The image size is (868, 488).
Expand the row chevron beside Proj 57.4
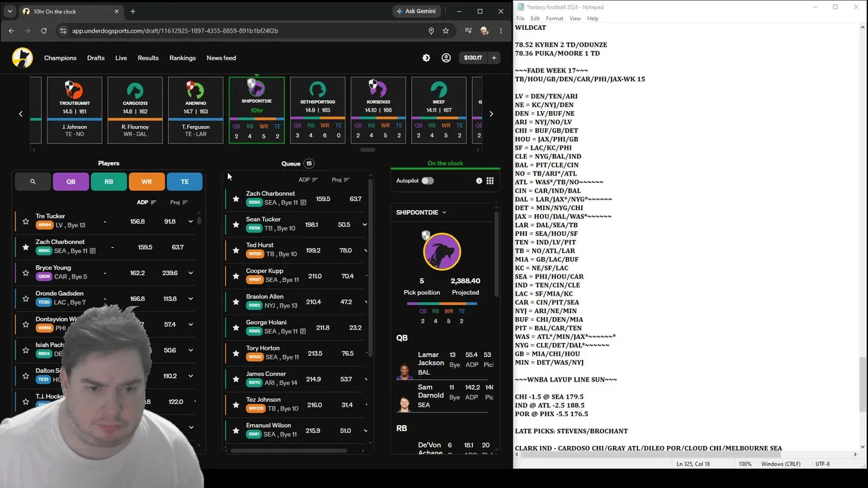click(191, 324)
